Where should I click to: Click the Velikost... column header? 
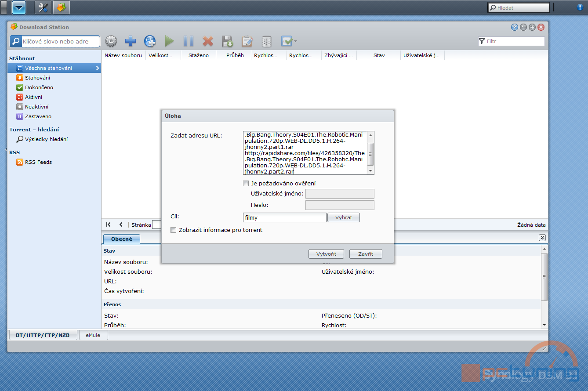pyautogui.click(x=163, y=55)
